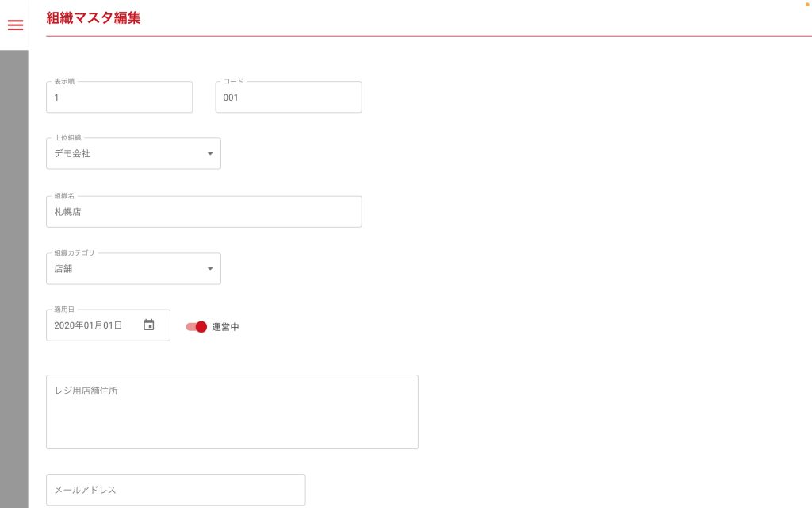
Task: Click the 組織マスタ編集 page title
Action: tap(94, 17)
